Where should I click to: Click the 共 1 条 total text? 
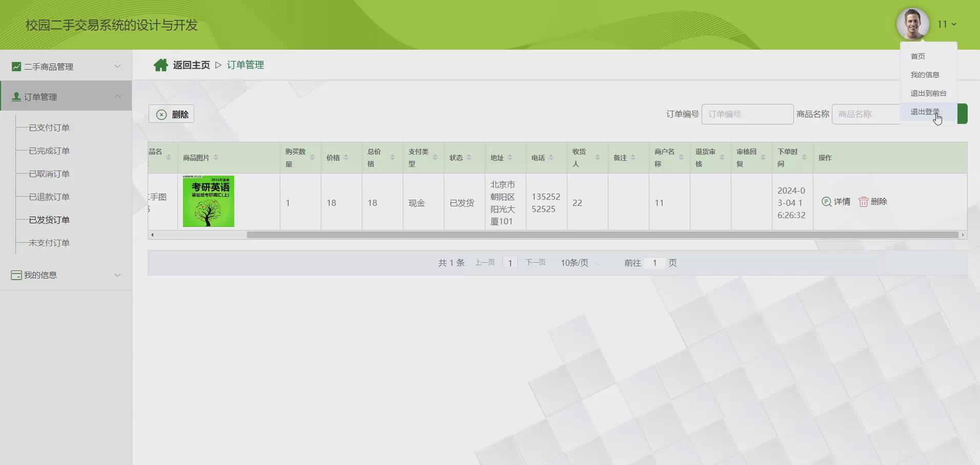451,263
